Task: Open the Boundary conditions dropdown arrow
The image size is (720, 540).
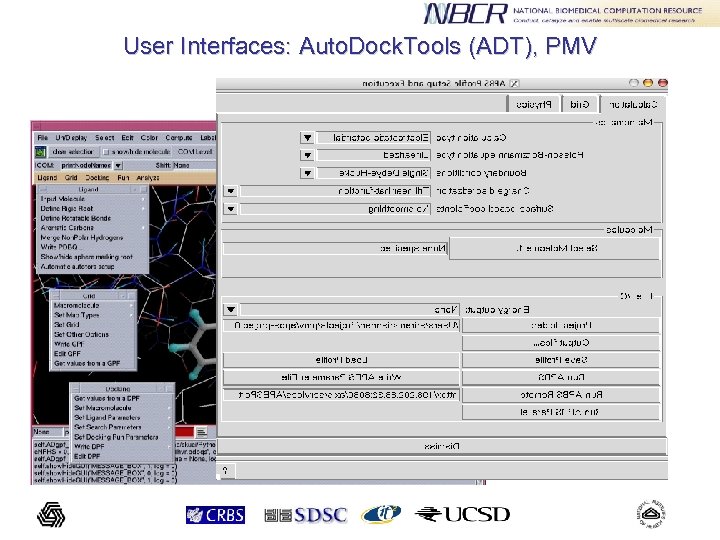Action: point(308,173)
